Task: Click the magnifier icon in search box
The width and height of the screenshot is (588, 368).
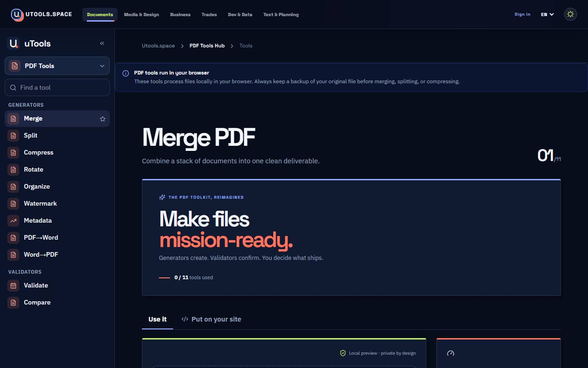Action: [13, 87]
